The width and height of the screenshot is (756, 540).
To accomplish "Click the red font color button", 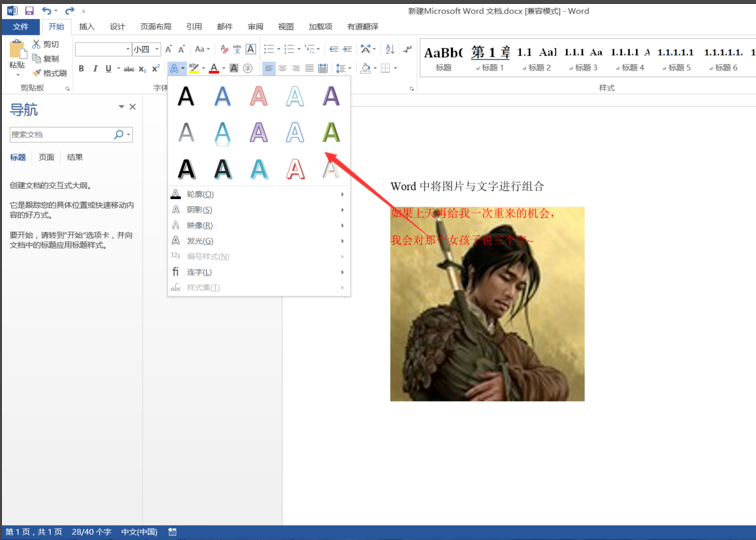I will coord(214,68).
